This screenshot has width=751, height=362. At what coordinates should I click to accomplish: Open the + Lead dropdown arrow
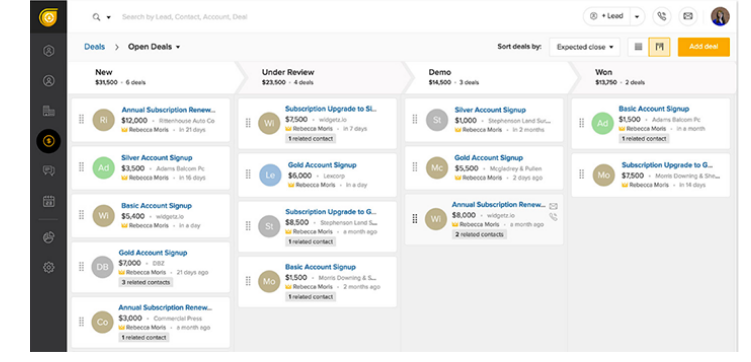(x=637, y=16)
